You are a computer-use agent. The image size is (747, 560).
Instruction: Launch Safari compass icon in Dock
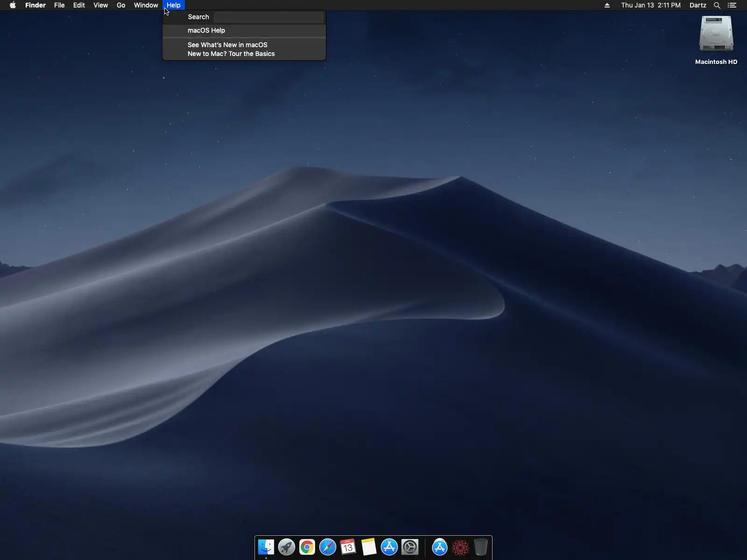(328, 547)
